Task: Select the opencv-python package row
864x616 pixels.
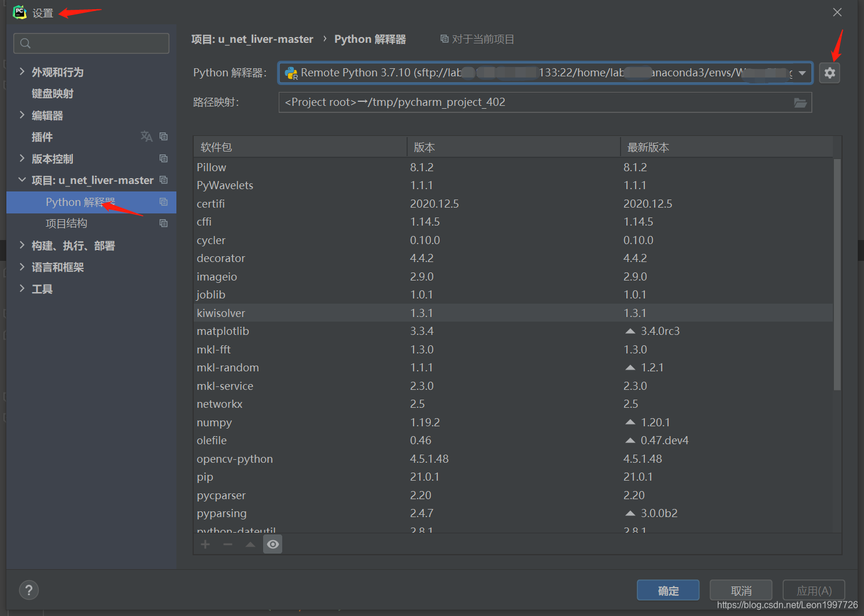Action: point(514,459)
